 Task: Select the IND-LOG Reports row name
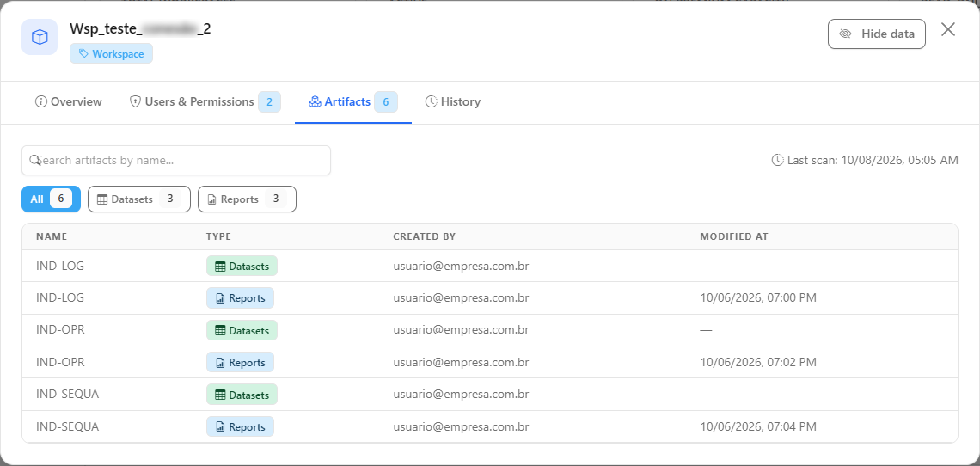click(60, 297)
